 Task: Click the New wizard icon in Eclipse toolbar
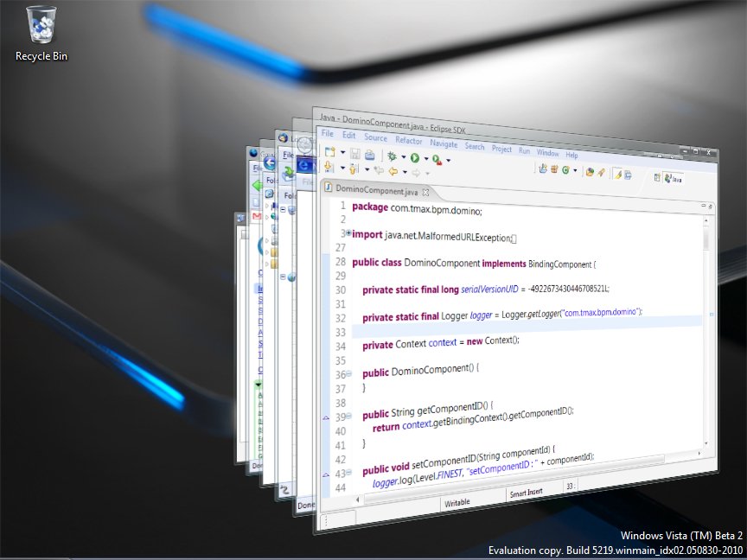329,152
